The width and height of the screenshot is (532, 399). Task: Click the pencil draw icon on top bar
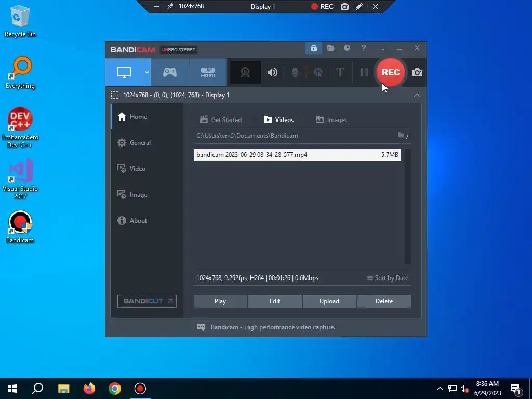point(359,6)
